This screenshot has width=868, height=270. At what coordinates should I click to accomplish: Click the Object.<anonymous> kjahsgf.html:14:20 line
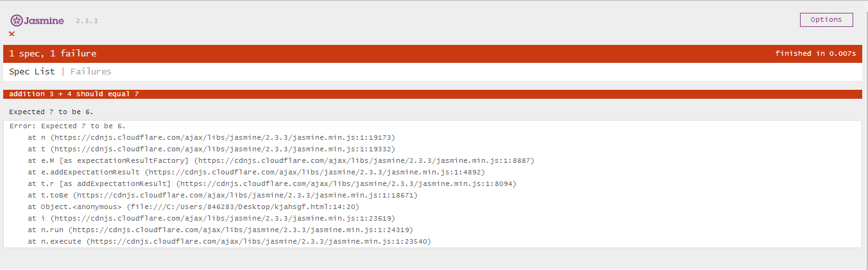[193, 207]
